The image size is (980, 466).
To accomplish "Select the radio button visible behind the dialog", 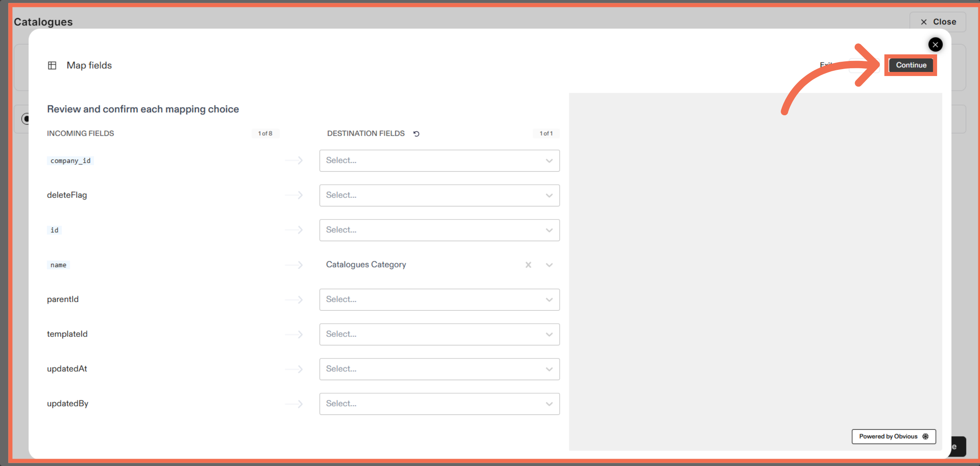I will pyautogui.click(x=26, y=119).
